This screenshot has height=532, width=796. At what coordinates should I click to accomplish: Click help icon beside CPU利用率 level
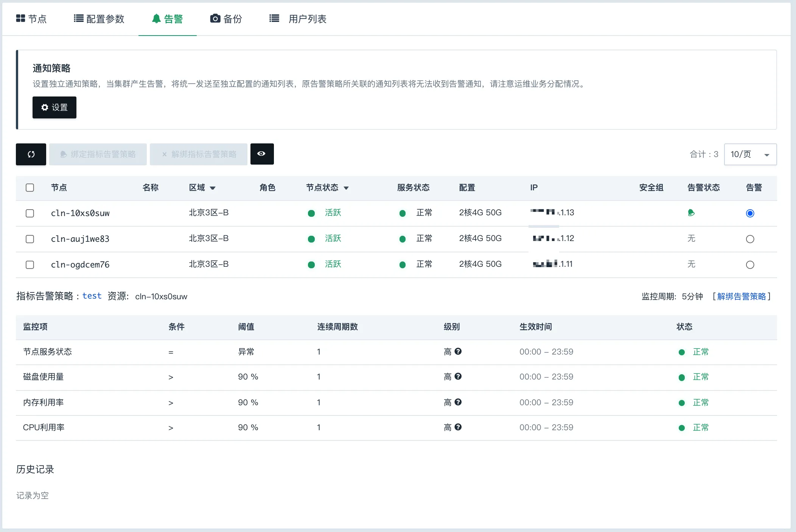click(x=458, y=427)
